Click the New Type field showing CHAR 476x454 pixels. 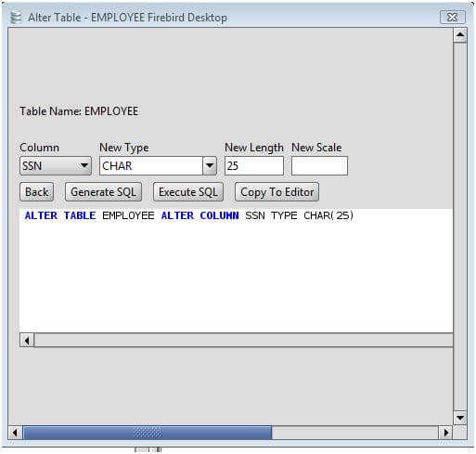tap(151, 166)
